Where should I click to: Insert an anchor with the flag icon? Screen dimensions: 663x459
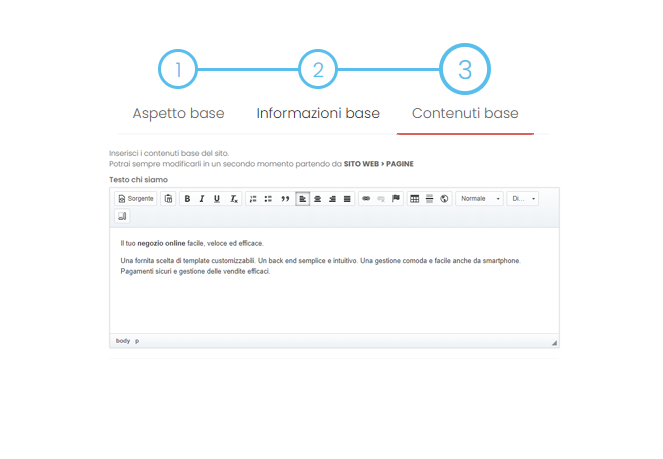396,199
